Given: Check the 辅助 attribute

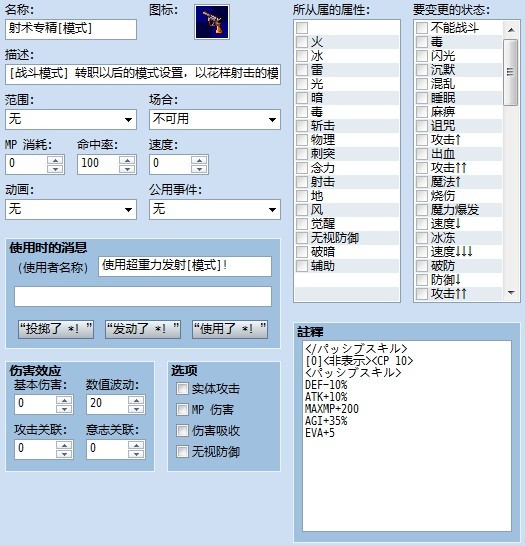Looking at the screenshot, I should (301, 266).
